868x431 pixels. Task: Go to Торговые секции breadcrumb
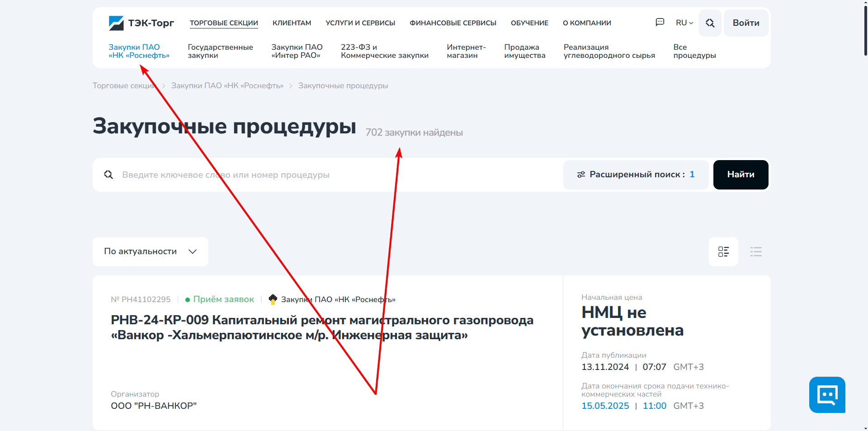coord(124,86)
